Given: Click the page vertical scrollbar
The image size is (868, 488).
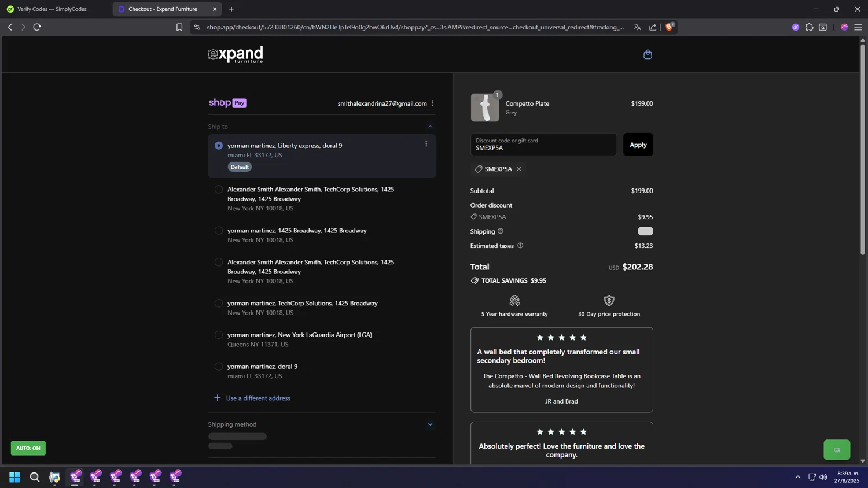Looking at the screenshot, I should click(x=862, y=149).
